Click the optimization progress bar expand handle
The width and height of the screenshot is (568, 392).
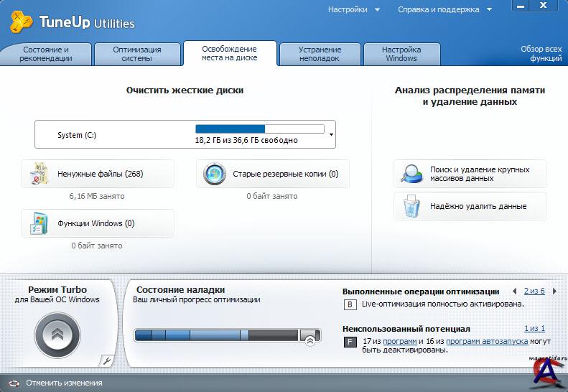point(309,340)
